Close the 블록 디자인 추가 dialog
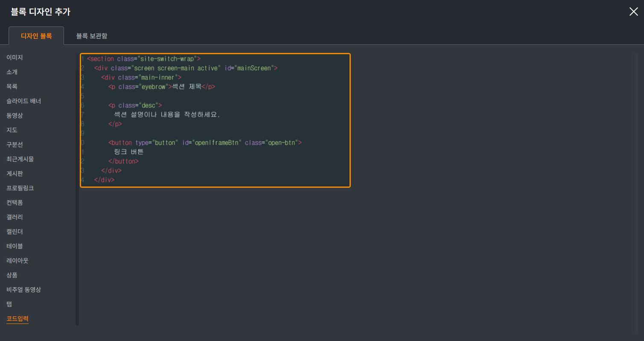Viewport: 644px width, 341px height. [633, 12]
